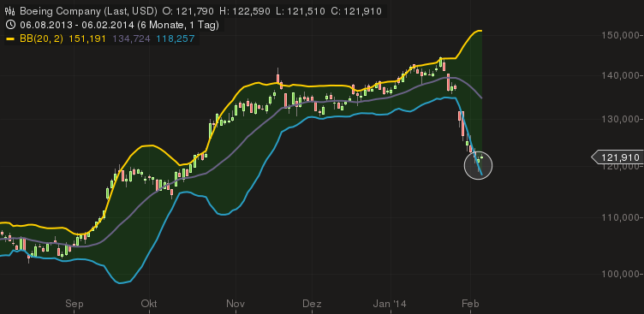Click the Sep label on time axis
The height and width of the screenshot is (314, 644).
[x=75, y=304]
